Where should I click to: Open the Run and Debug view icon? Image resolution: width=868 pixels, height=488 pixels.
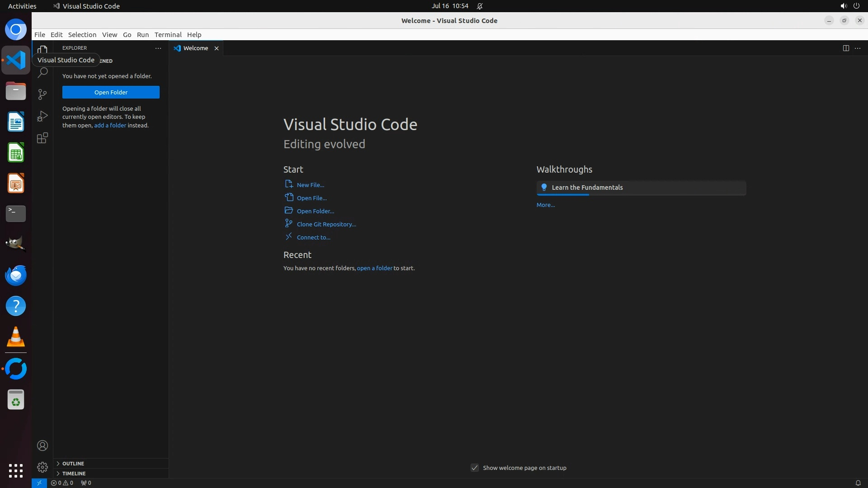coord(42,116)
